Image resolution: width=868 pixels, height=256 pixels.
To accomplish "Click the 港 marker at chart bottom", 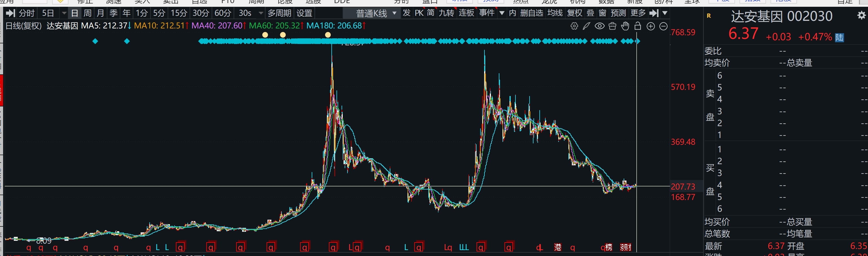I will tap(558, 247).
